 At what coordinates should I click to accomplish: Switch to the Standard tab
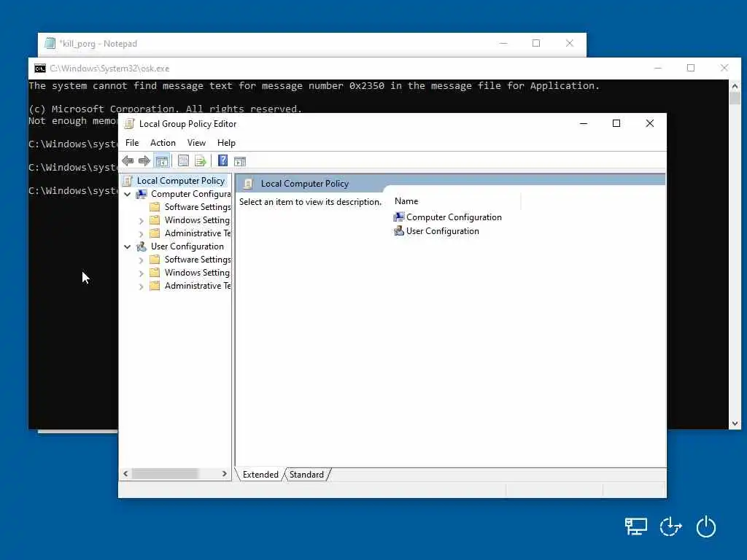[306, 475]
